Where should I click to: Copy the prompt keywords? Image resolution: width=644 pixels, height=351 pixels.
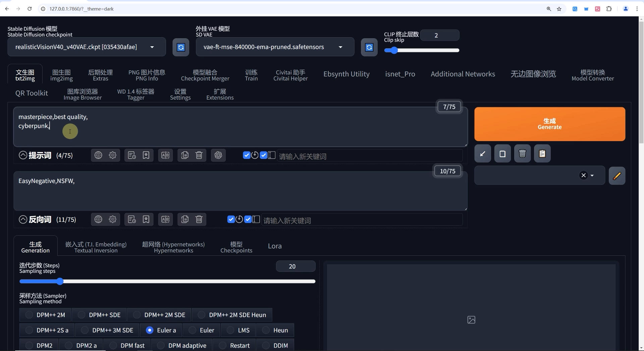[185, 155]
